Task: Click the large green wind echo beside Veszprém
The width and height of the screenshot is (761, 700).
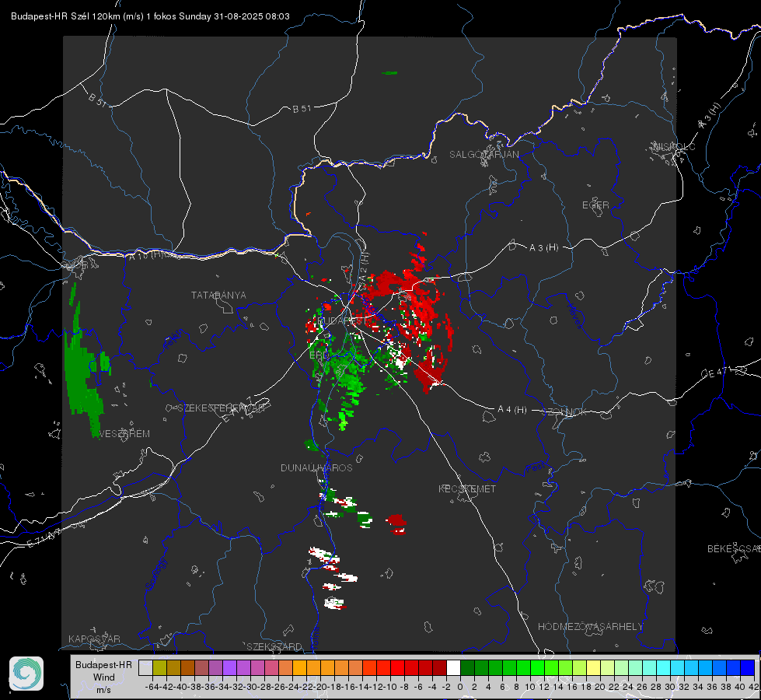Action: click(82, 369)
